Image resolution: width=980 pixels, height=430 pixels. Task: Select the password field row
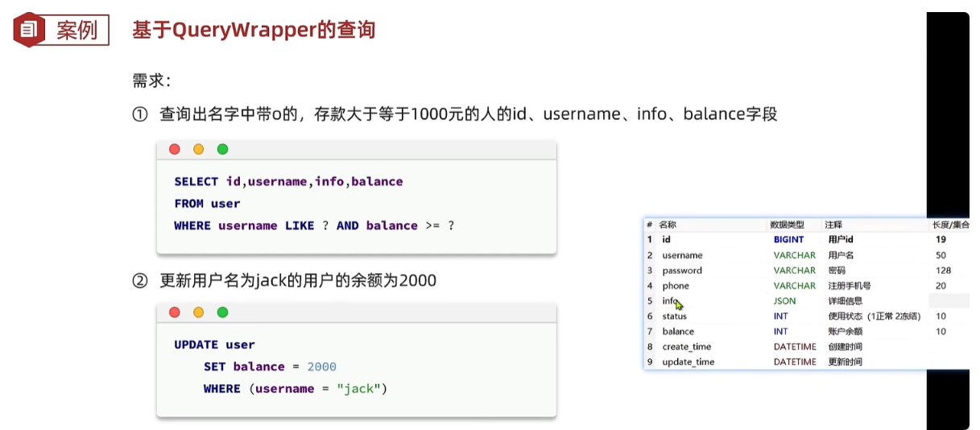682,271
